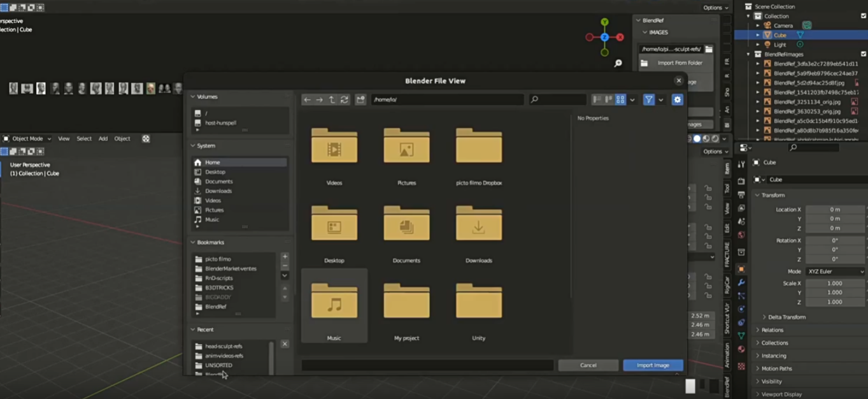868x399 pixels.
Task: Collapse the Transform panel in Properties
Action: (x=757, y=195)
